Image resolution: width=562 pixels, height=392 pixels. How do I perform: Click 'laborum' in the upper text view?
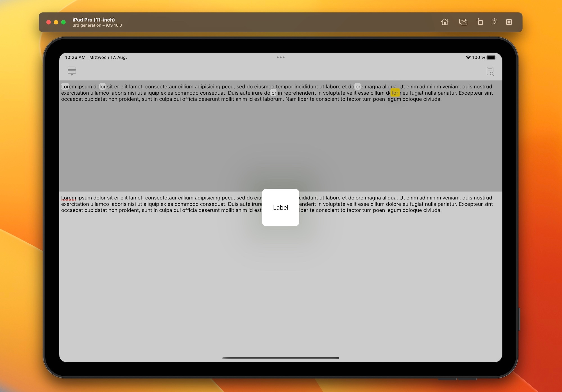[273, 99]
